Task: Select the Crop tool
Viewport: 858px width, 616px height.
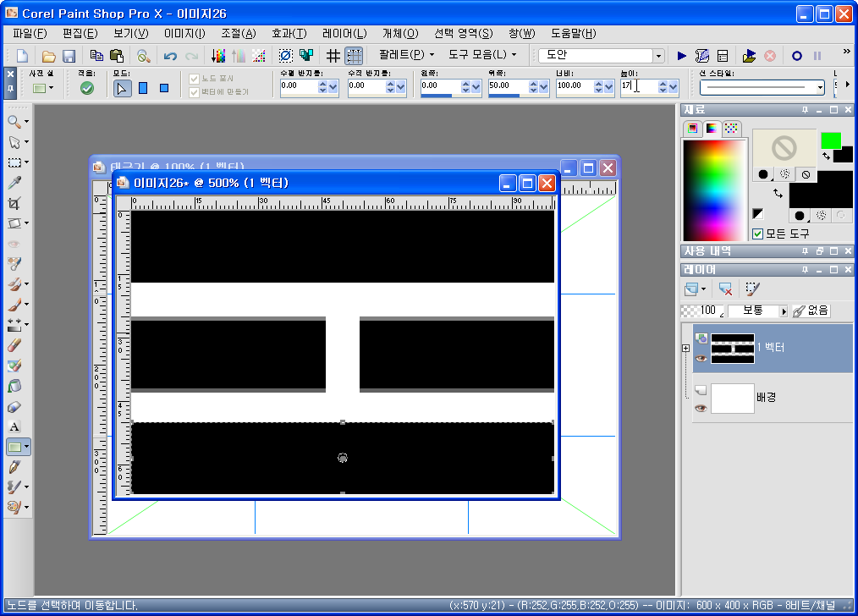Action: [14, 204]
